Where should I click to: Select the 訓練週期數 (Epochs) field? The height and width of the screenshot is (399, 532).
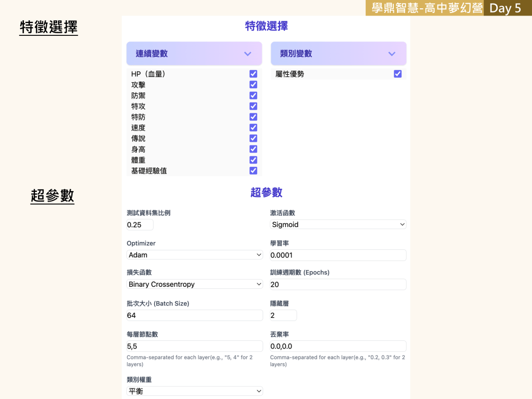click(338, 284)
